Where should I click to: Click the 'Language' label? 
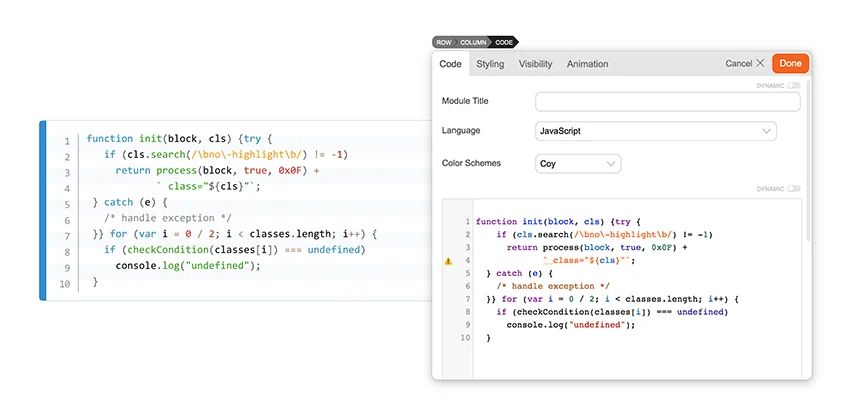pyautogui.click(x=461, y=131)
